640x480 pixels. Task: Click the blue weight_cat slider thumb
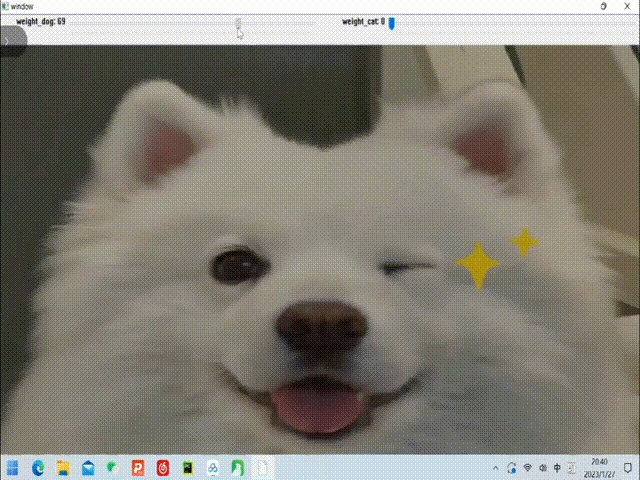tap(391, 23)
